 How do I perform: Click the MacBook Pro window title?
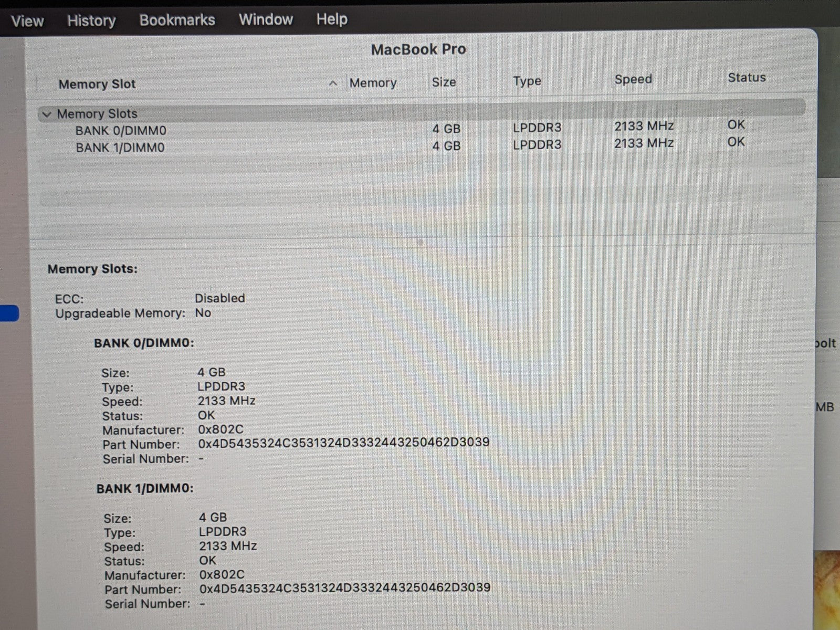pyautogui.click(x=418, y=49)
